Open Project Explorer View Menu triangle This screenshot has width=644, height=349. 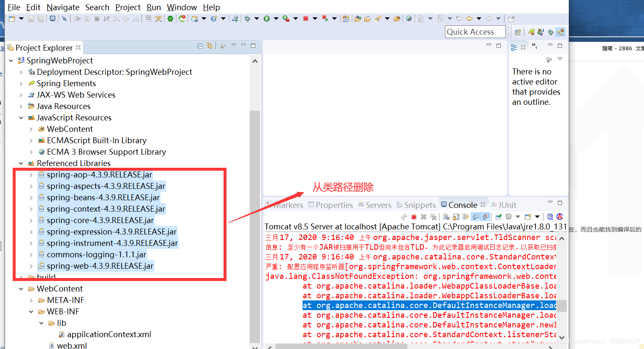click(x=233, y=45)
